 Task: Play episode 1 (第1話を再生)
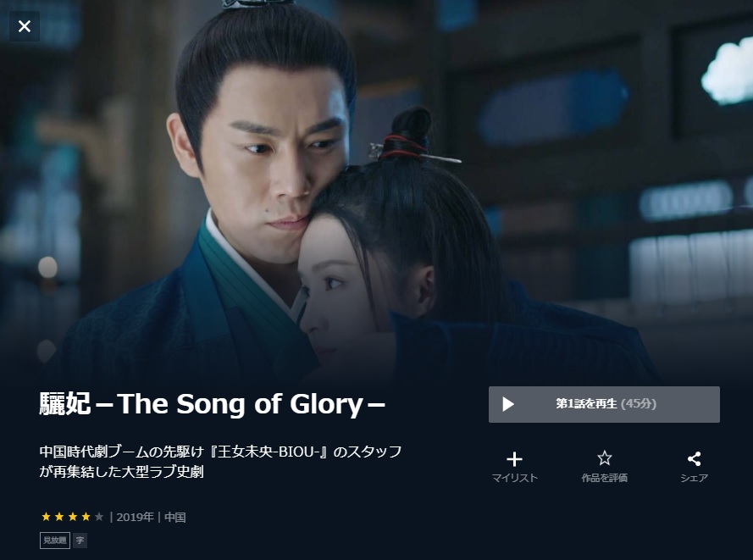pyautogui.click(x=604, y=404)
